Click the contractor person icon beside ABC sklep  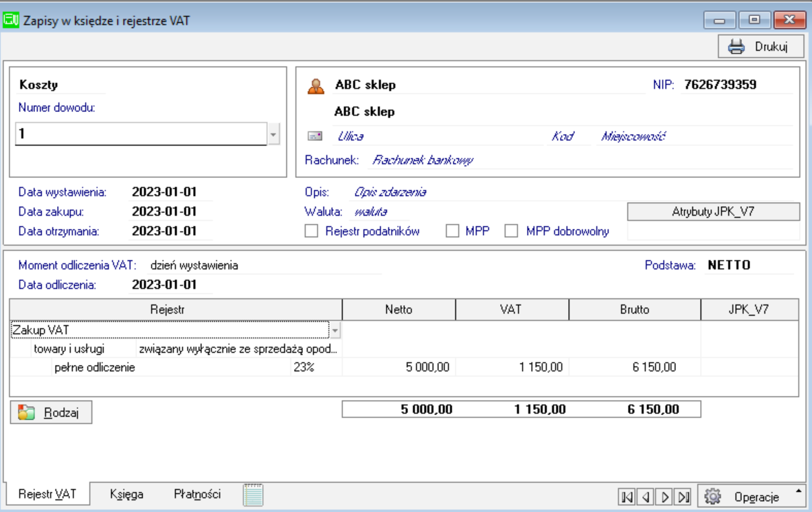tap(315, 86)
